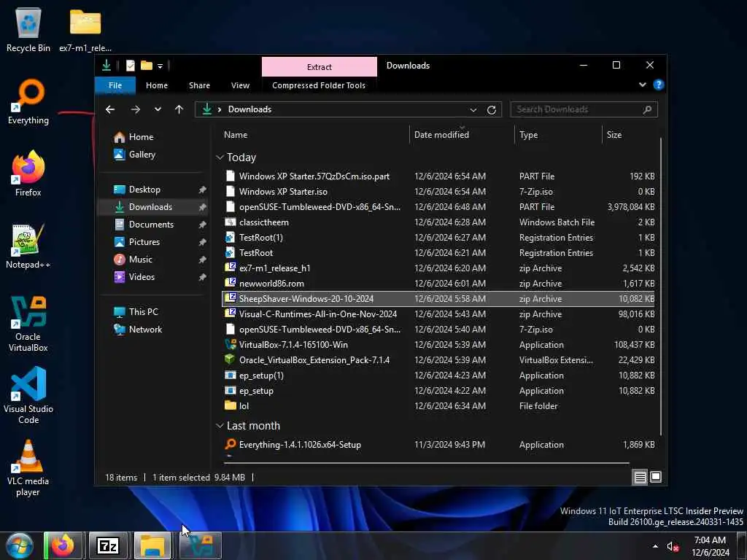Open the clock and date on the taskbar

(x=710, y=546)
